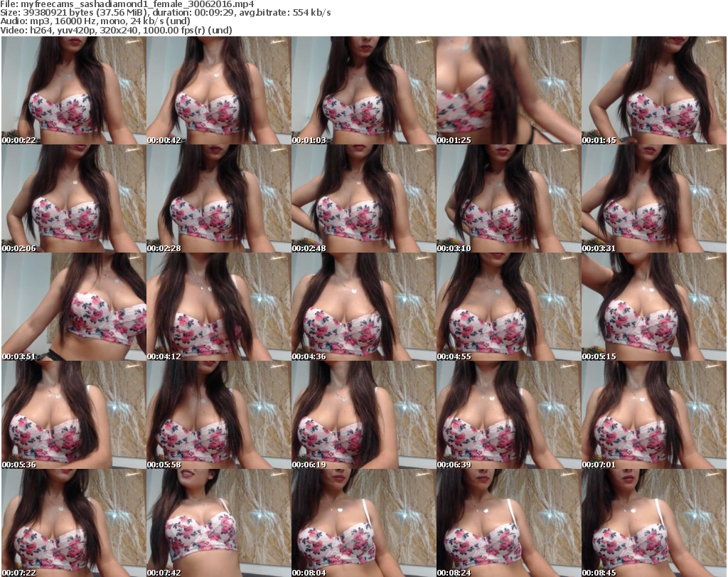Viewport: 728px width, 577px height.
Task: Select the thumbnail stamped 00:00:22
Action: [73, 90]
